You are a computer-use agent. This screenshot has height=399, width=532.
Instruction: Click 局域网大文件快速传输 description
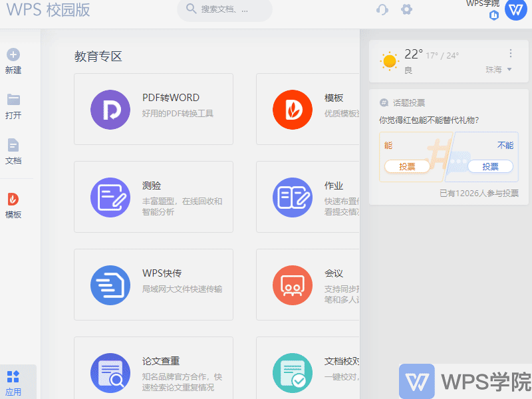pos(182,289)
